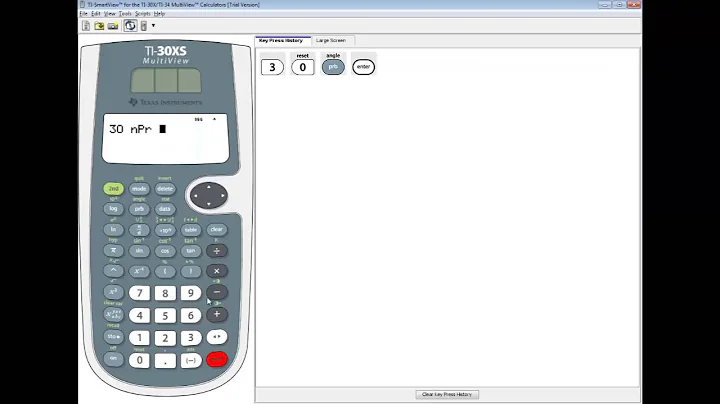
Task: Click the on key on calculator
Action: (113, 359)
